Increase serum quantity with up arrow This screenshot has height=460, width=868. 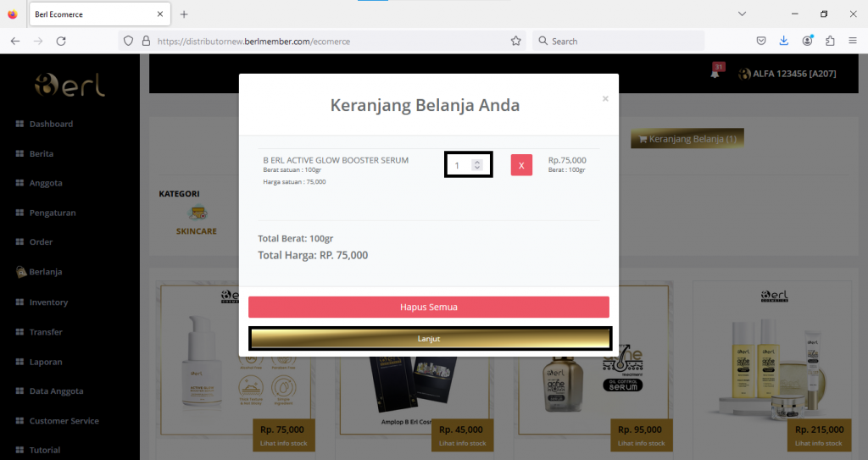point(477,162)
